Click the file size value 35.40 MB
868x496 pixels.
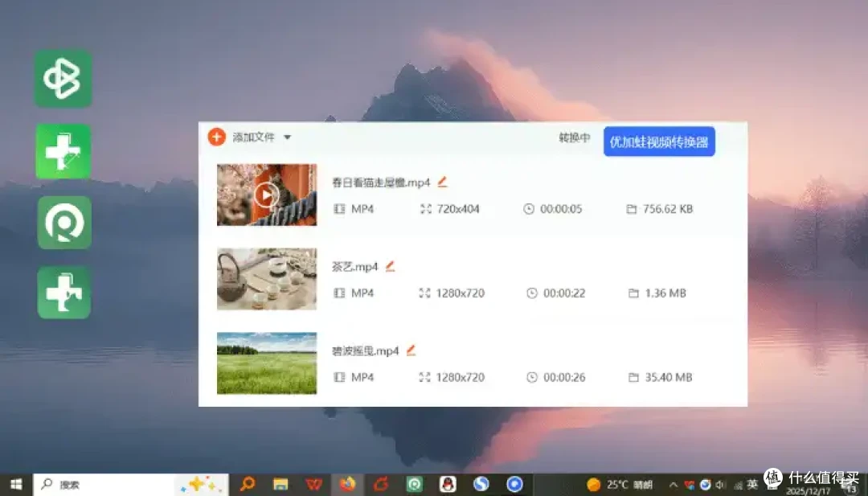(668, 377)
